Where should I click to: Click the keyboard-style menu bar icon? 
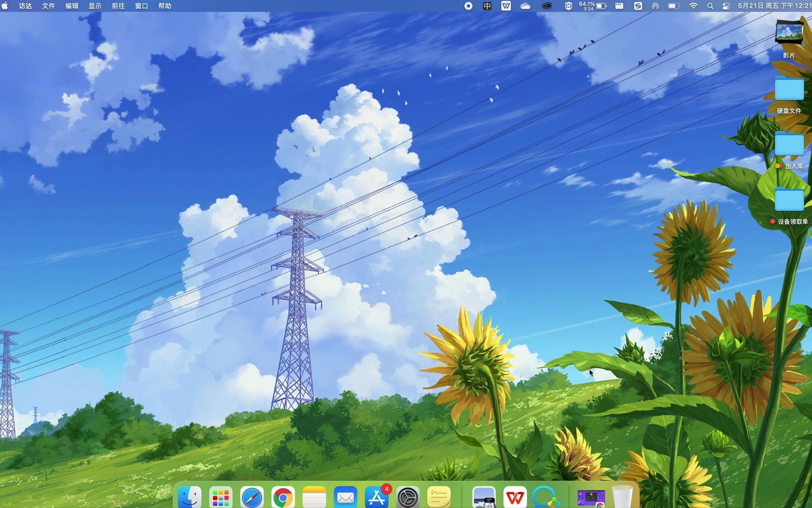619,6
